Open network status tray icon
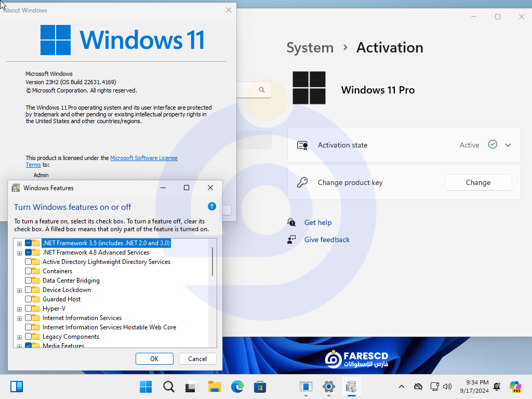 click(434, 387)
